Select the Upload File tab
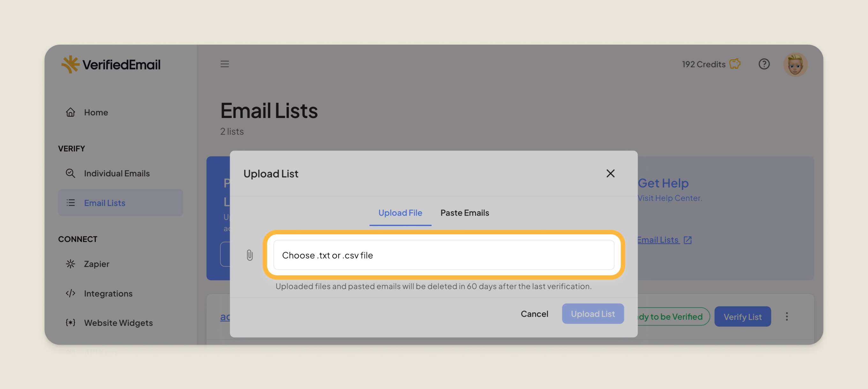 click(400, 213)
